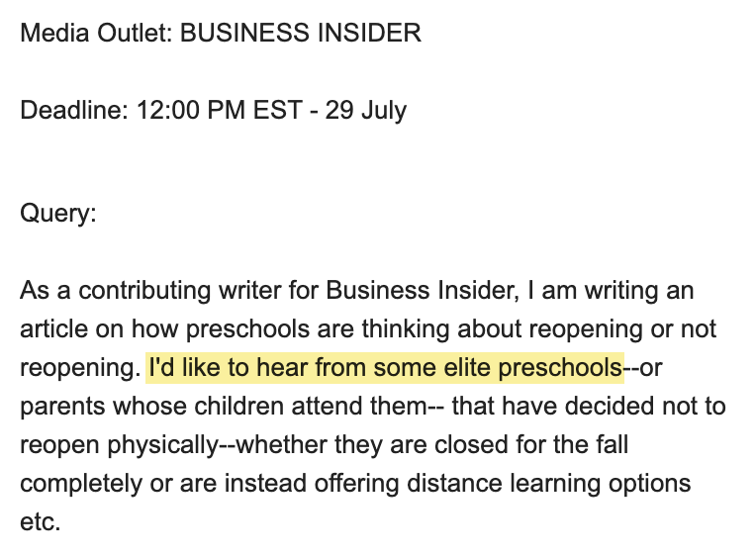Click the "Query:" heading

tap(58, 214)
